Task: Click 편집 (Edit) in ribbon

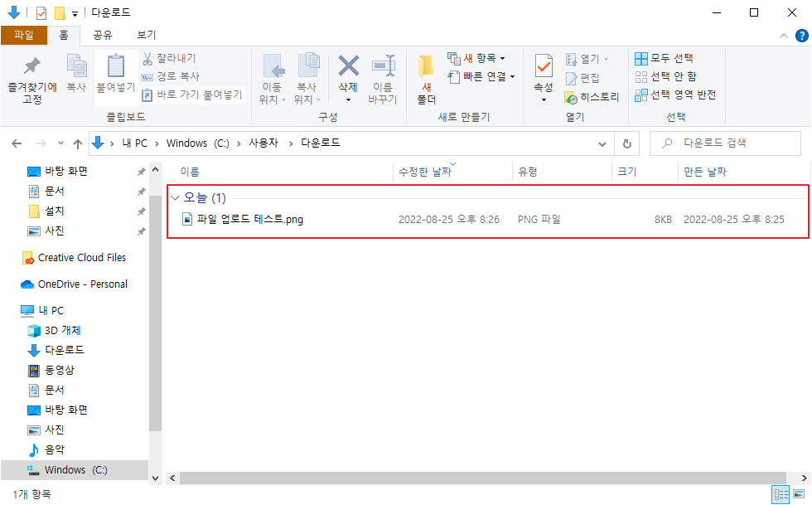Action: [582, 78]
